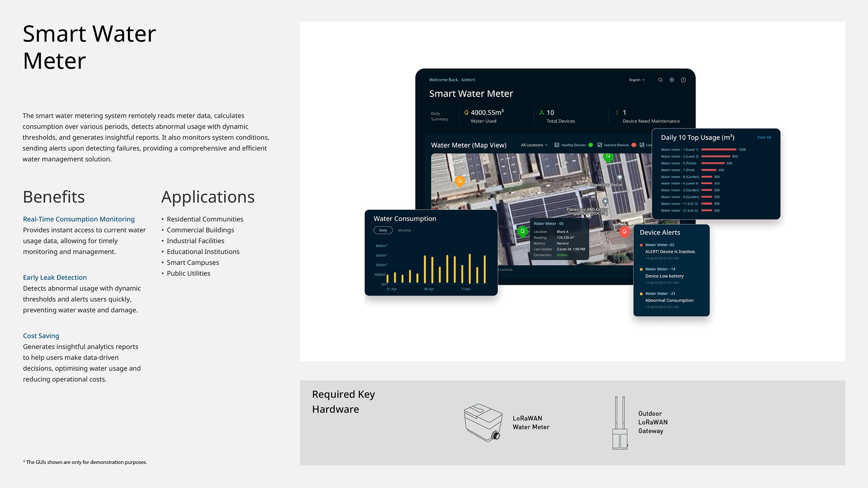Open settings via the gear icon
868x488 pixels.
(672, 80)
